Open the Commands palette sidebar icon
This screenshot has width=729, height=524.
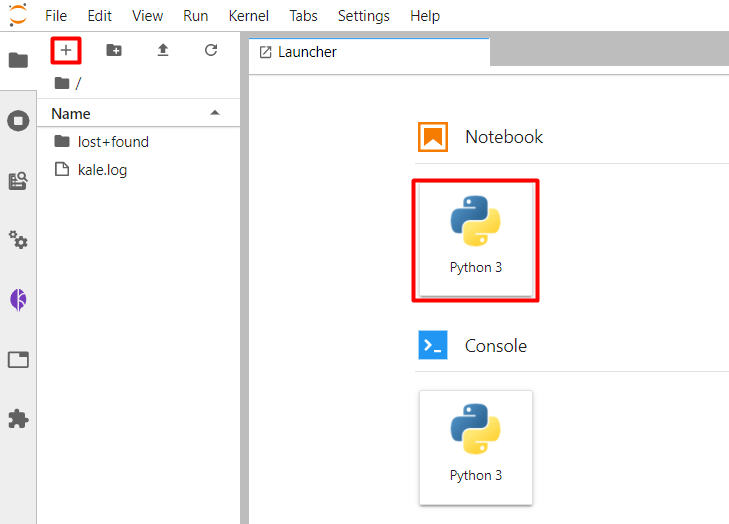pos(18,181)
